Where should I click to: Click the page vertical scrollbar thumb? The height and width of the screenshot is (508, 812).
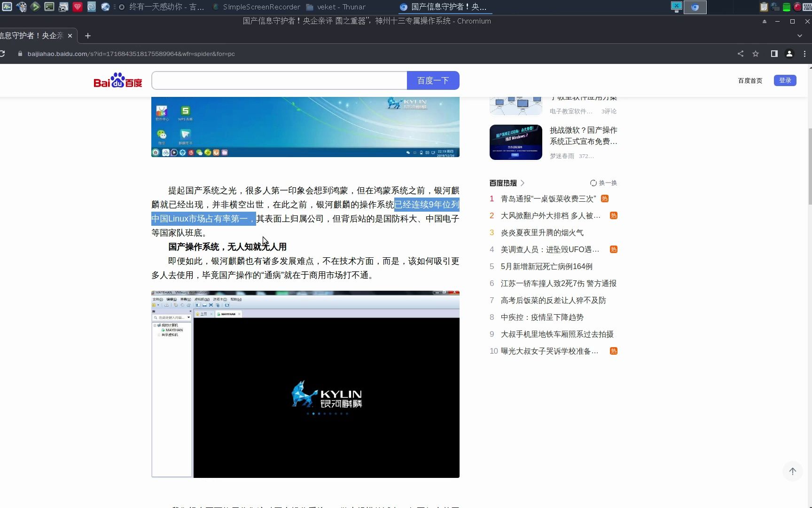pyautogui.click(x=810, y=166)
